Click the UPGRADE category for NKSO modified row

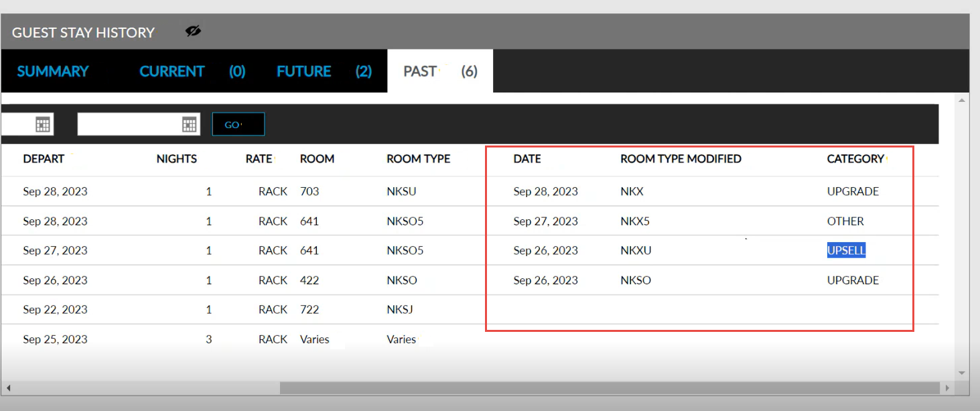click(853, 280)
